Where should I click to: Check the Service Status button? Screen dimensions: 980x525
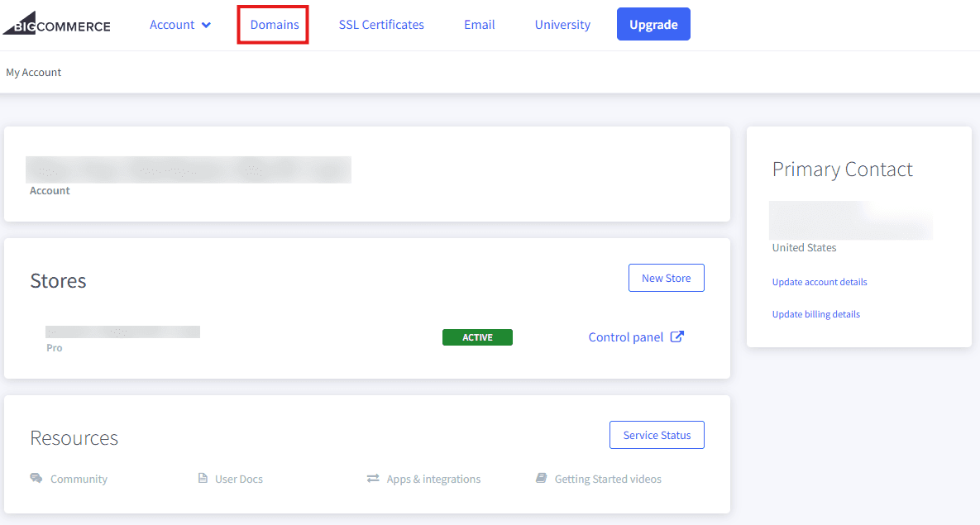tap(657, 435)
